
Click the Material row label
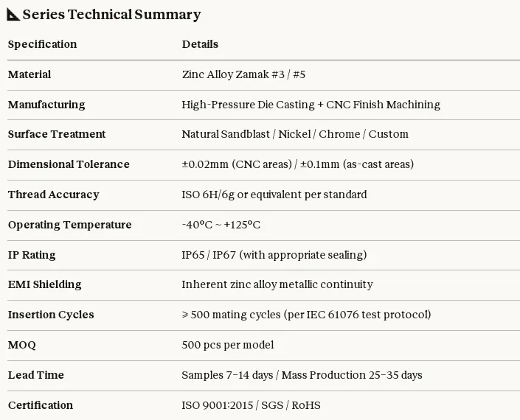pos(30,74)
